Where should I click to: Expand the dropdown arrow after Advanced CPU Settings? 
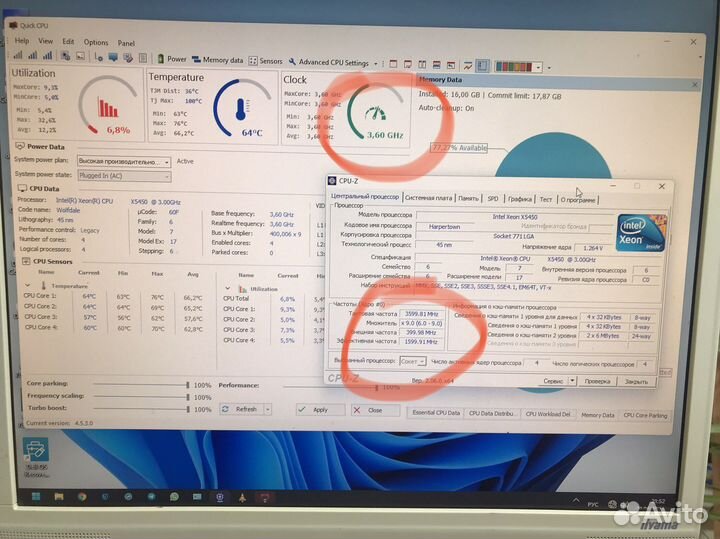tap(376, 64)
